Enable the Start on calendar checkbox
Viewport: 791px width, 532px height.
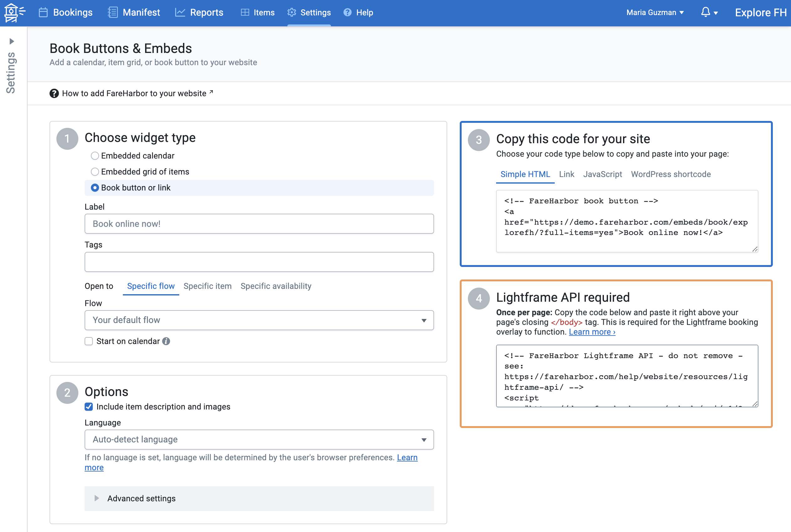(x=89, y=341)
